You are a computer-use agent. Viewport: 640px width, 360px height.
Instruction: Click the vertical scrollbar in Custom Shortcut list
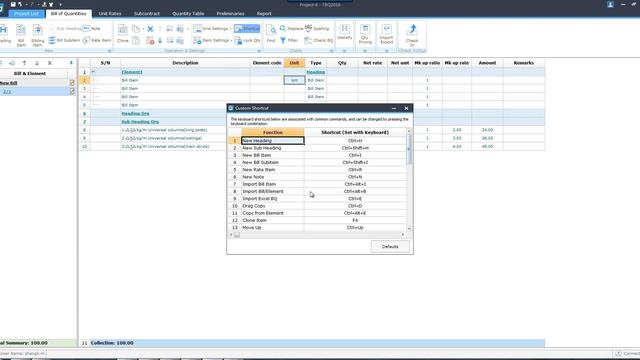pos(409,149)
